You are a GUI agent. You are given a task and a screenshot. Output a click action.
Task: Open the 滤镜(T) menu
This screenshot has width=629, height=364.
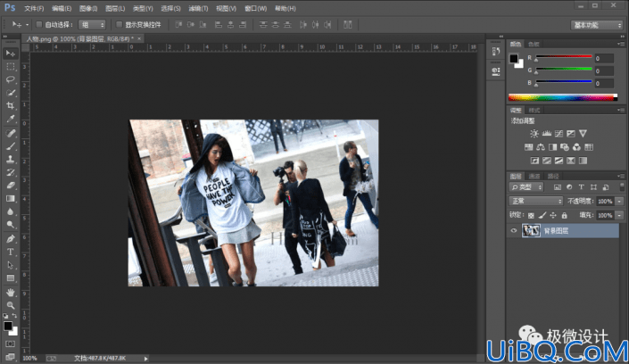point(198,8)
